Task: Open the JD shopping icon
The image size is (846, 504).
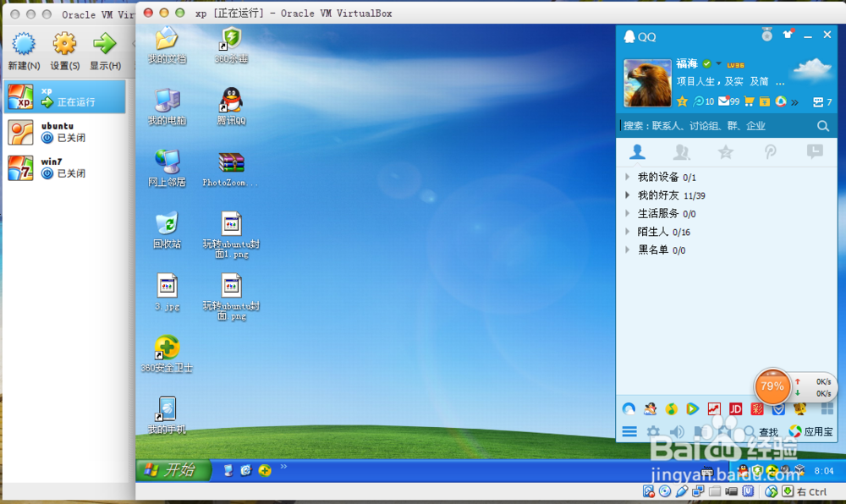Action: tap(735, 408)
